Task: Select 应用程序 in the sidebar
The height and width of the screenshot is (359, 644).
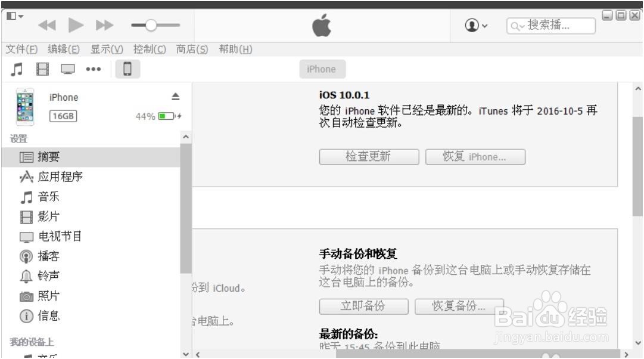Action: click(91, 177)
